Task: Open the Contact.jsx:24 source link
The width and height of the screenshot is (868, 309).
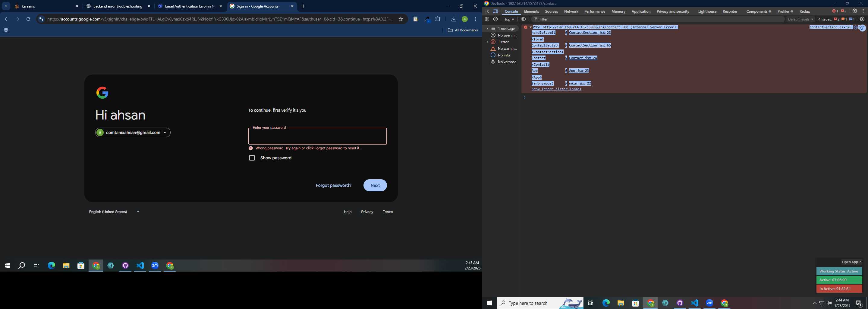Action: click(583, 58)
